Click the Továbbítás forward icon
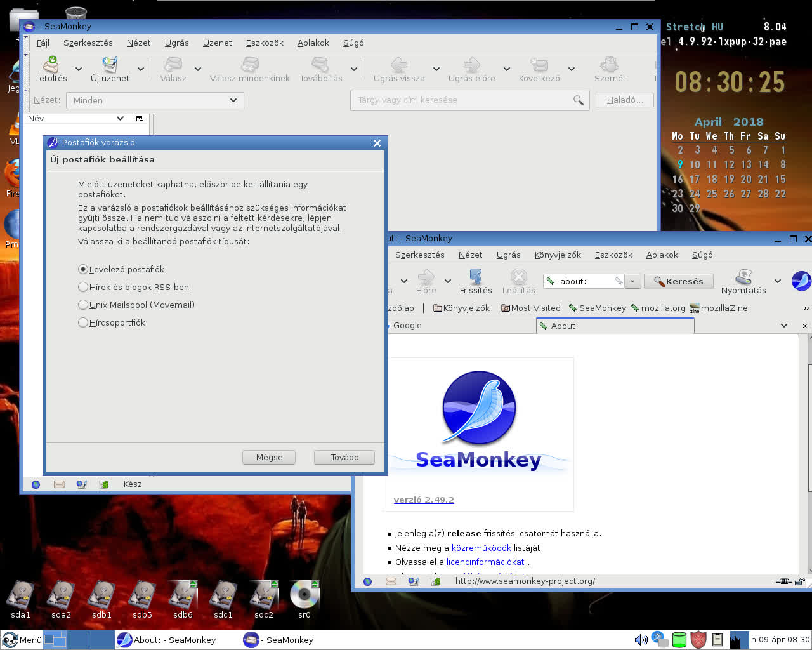 coord(320,64)
